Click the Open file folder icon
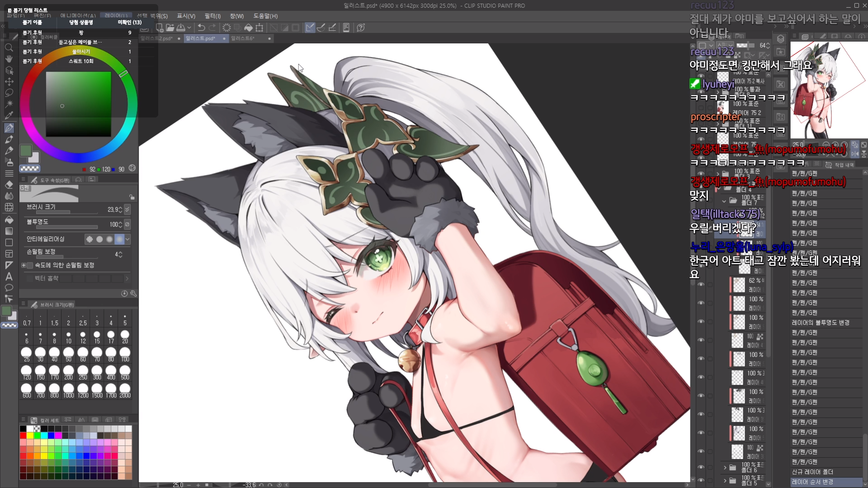 tap(170, 28)
